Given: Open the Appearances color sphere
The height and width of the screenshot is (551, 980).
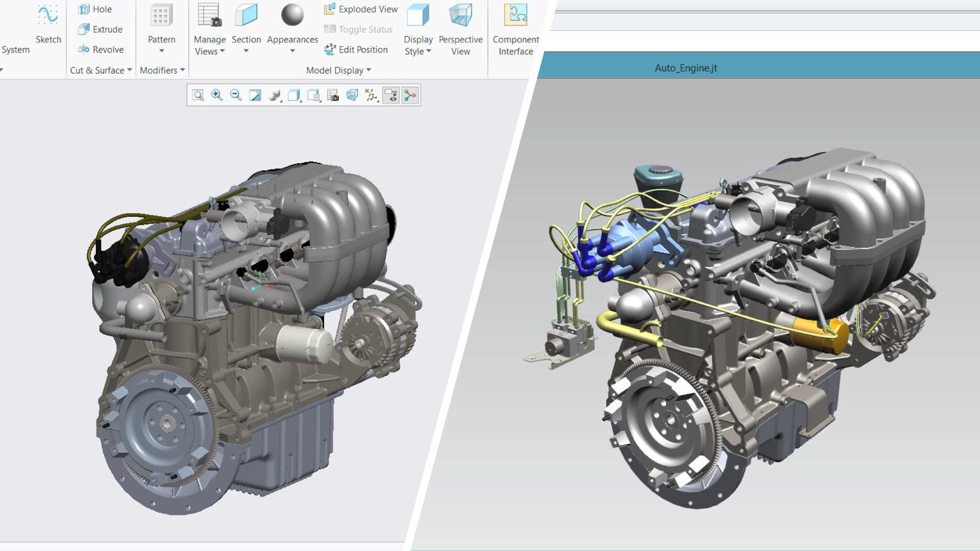Looking at the screenshot, I should [292, 15].
